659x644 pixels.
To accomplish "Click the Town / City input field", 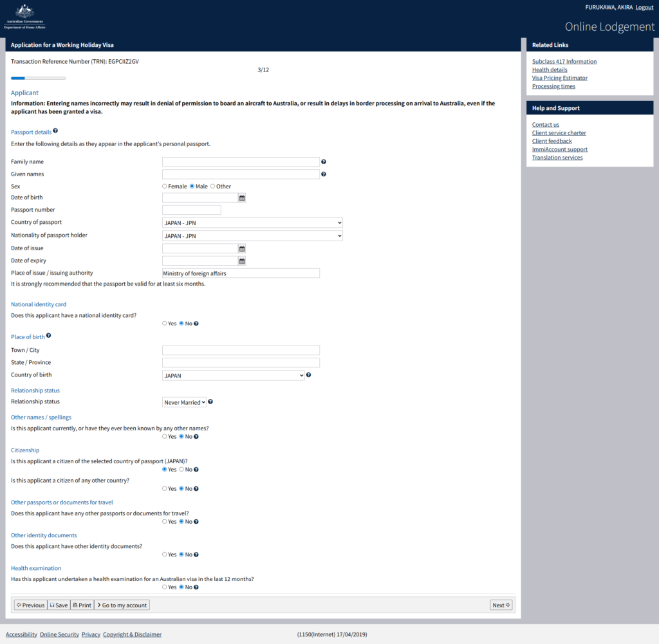I will [241, 350].
